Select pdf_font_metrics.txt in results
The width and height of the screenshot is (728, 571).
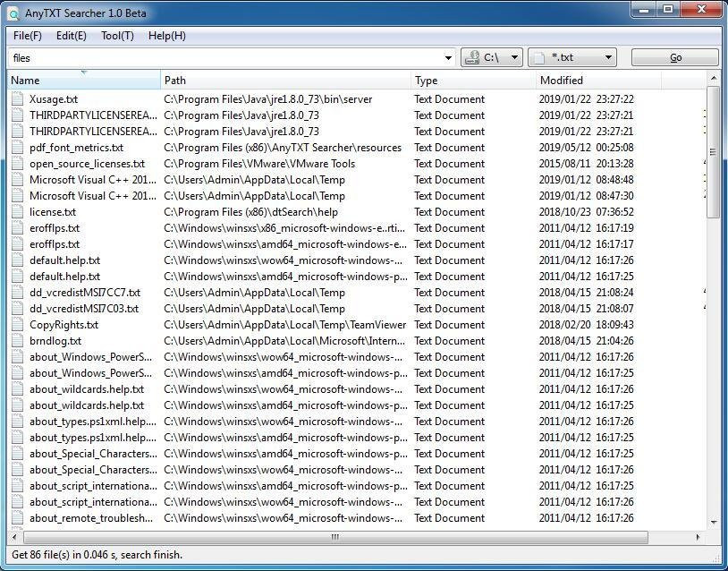point(77,148)
